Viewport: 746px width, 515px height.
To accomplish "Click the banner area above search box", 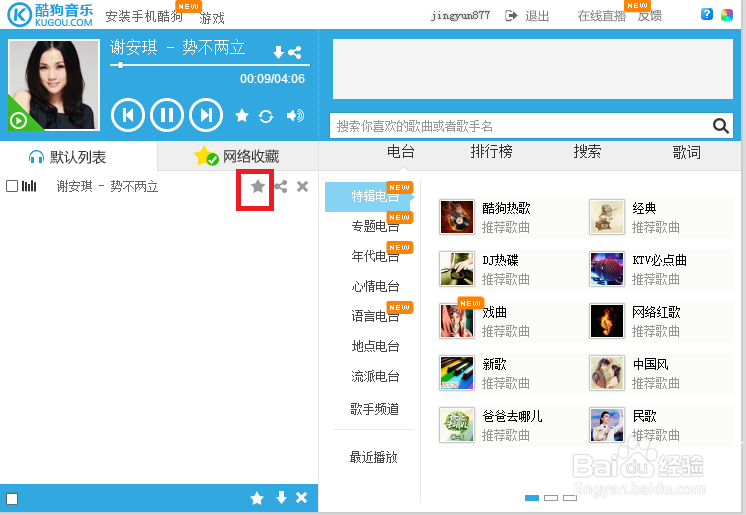I will click(533, 69).
